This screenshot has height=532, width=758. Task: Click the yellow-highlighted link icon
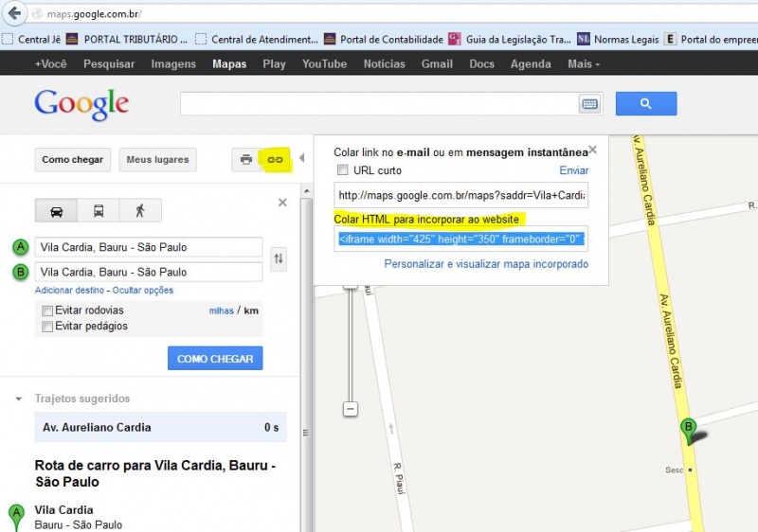coord(275,159)
